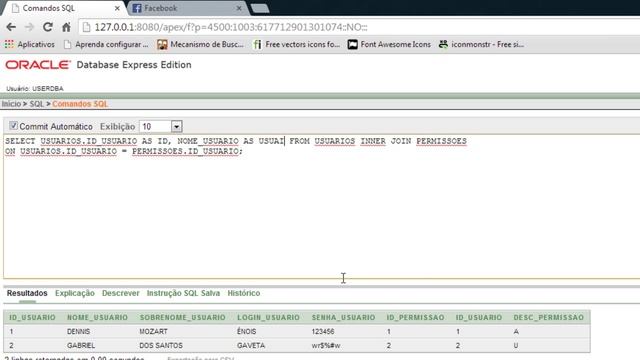Click the Comandos SQL breadcrumb
Image resolution: width=640 pixels, height=360 pixels.
[x=80, y=104]
